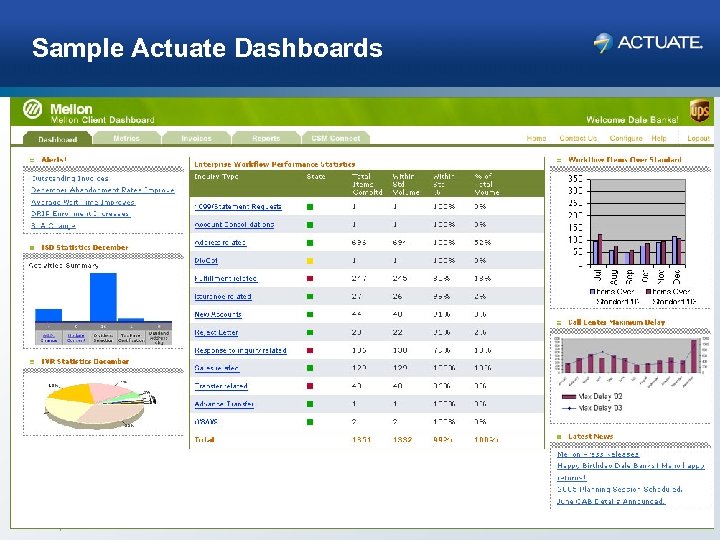Open the New Accounts link

pyautogui.click(x=218, y=314)
